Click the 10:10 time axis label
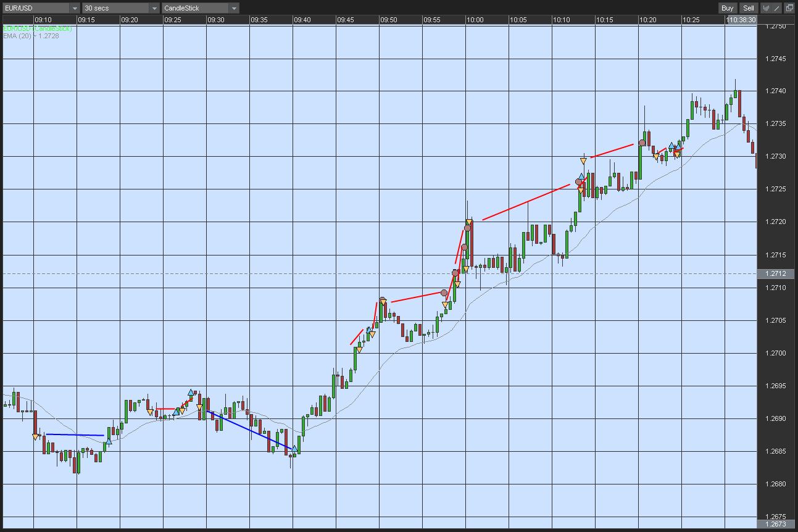Screen dimensions: 798x532 562,20
